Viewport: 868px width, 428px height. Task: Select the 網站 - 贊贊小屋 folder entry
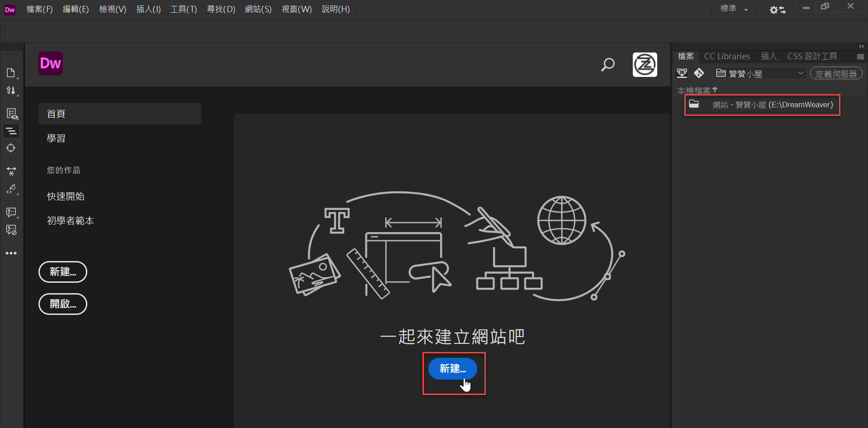(x=762, y=105)
